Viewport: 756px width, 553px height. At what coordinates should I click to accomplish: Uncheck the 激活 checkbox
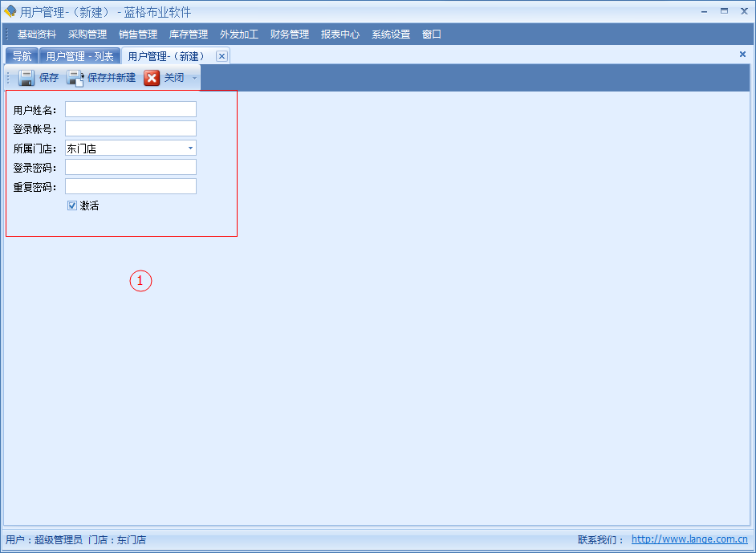click(72, 205)
